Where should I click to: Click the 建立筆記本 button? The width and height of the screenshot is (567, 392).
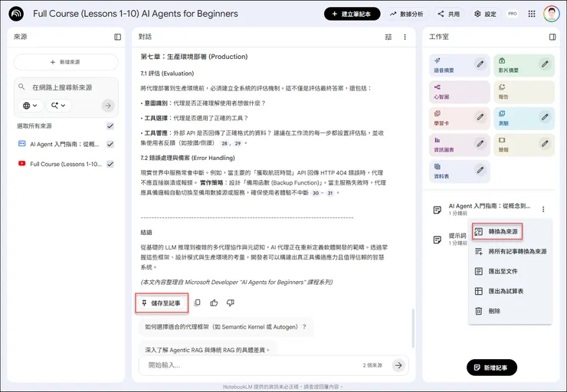coord(352,14)
